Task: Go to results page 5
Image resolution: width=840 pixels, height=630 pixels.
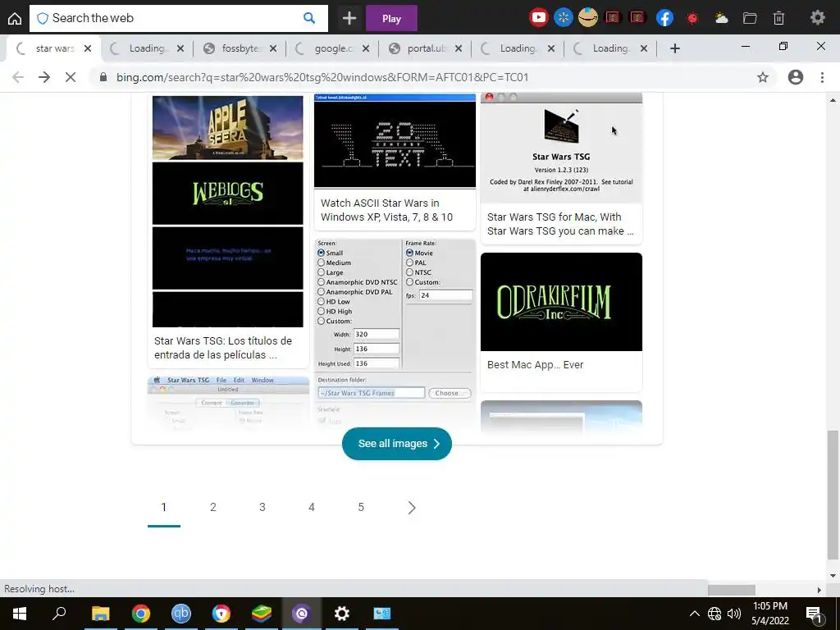Action: (361, 507)
